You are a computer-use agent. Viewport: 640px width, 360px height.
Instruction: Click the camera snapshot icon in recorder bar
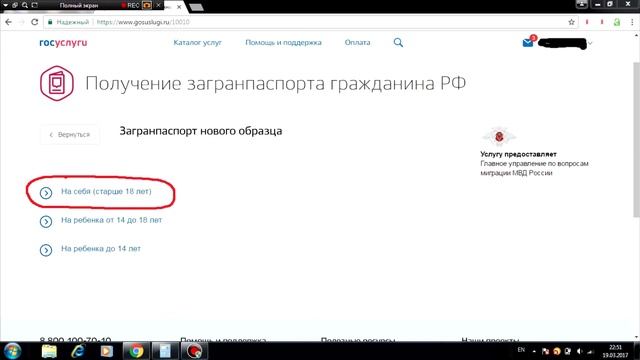point(147,5)
